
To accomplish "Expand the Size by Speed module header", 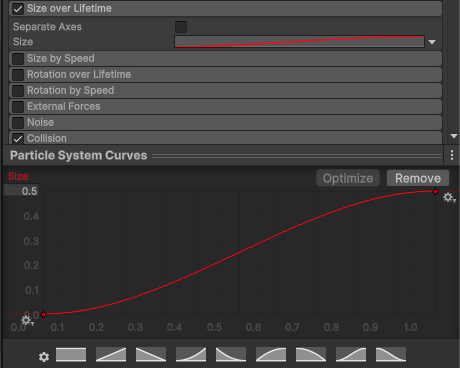I will pyautogui.click(x=226, y=58).
